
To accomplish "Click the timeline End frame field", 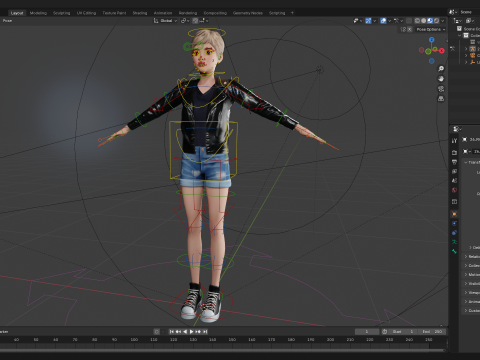I will coord(433,332).
